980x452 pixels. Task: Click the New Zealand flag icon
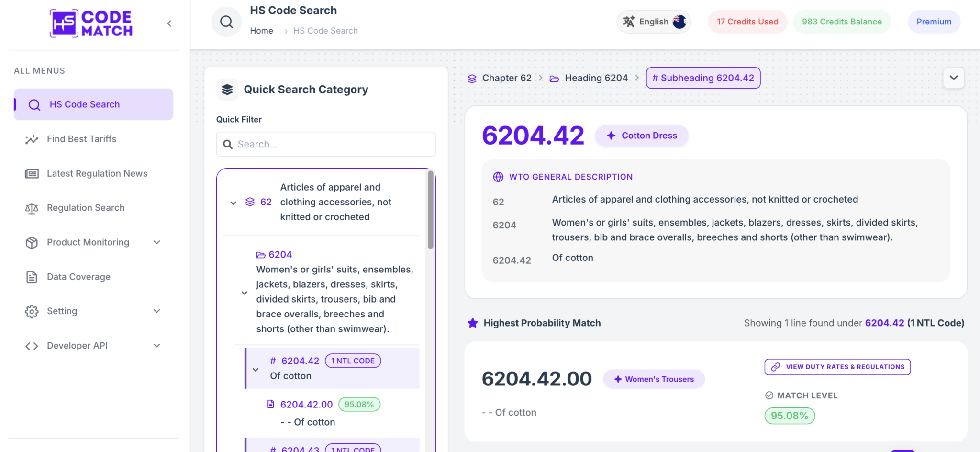679,22
